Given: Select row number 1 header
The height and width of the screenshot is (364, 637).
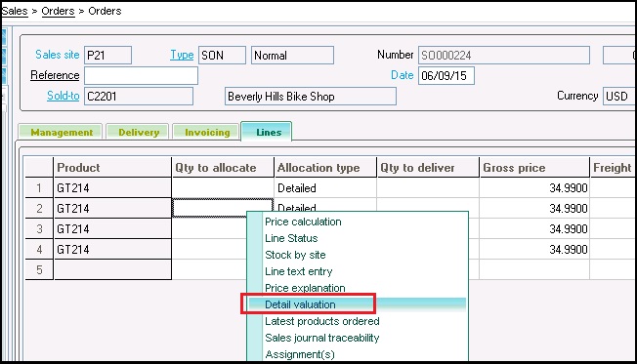Looking at the screenshot, I should click(39, 188).
